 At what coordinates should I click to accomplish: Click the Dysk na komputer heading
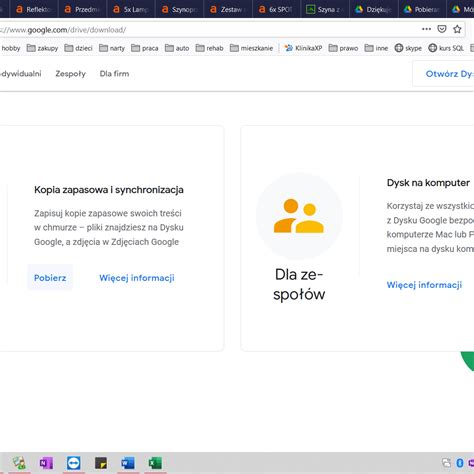428,183
